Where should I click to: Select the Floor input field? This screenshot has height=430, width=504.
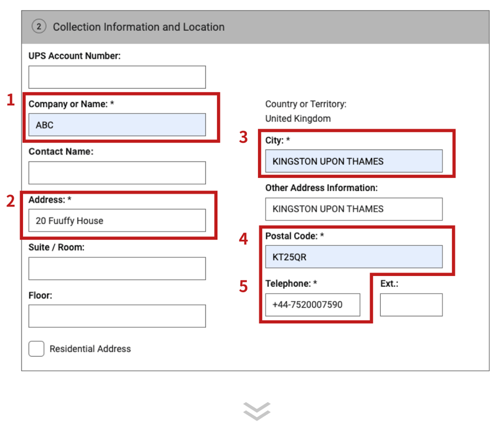coord(117,316)
